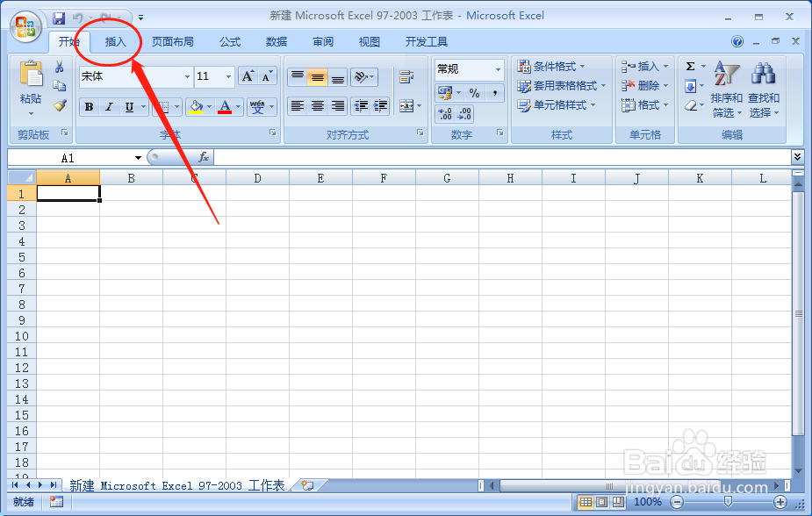Switch to 公式 ribbon tab
This screenshot has height=516, width=812.
pos(229,42)
